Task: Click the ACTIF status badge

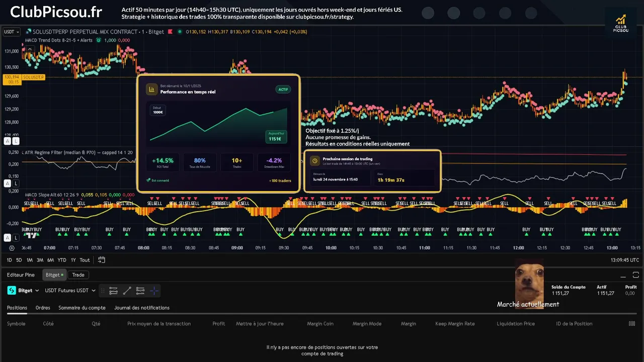Action: (283, 89)
